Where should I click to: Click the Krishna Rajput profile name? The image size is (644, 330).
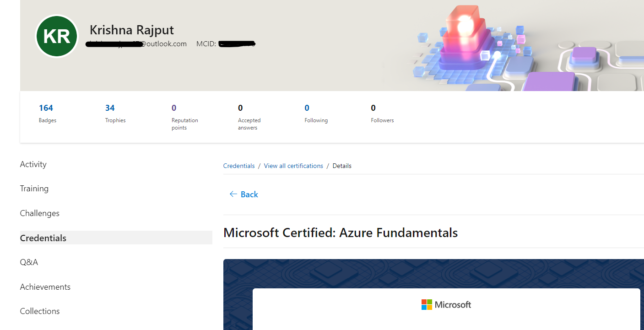click(x=132, y=30)
